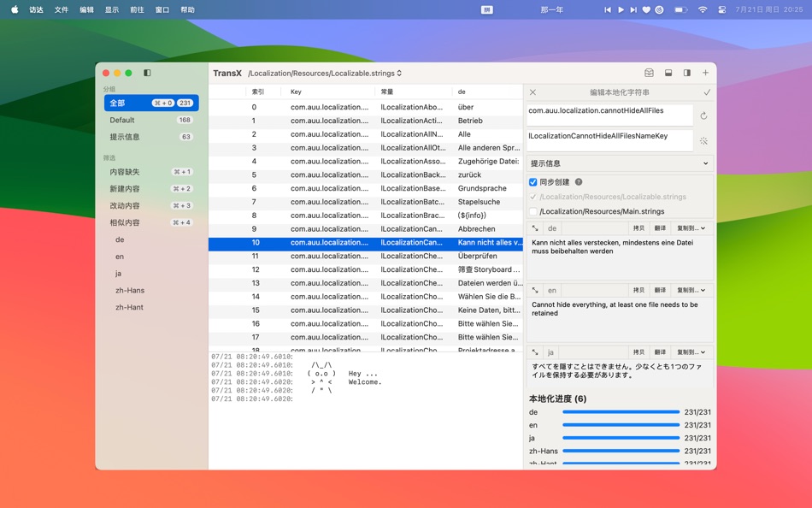Check the Localizable.strings sync target checkbox
The image size is (812, 508).
(x=534, y=196)
